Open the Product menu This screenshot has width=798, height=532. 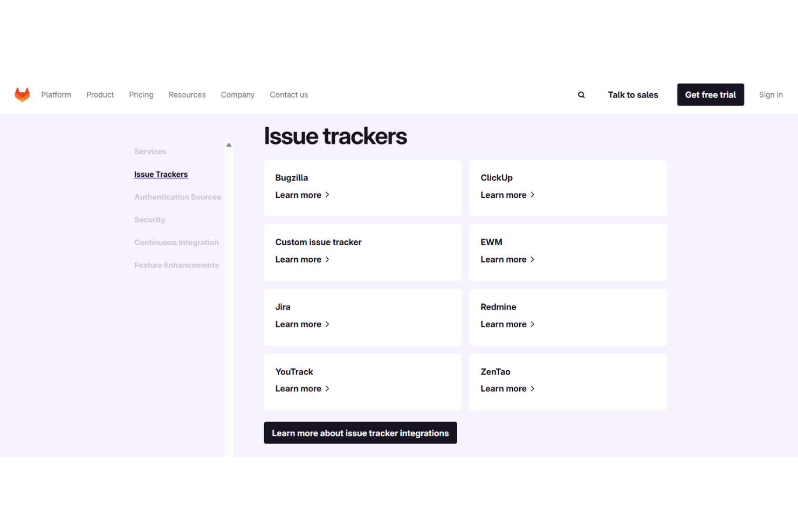100,94
